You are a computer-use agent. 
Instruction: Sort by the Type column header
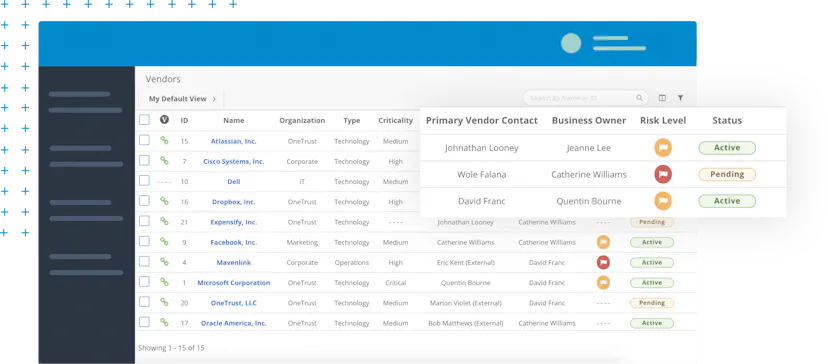click(x=352, y=120)
